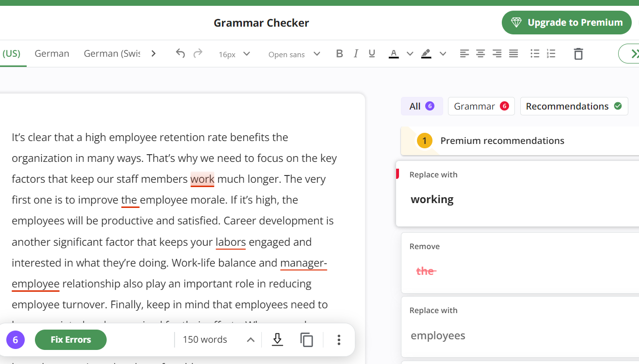
Task: Open the three-dot more options menu
Action: [x=339, y=340]
